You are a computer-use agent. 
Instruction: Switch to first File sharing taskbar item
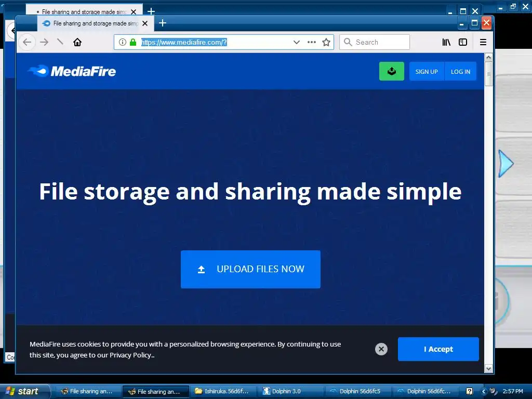(x=87, y=391)
